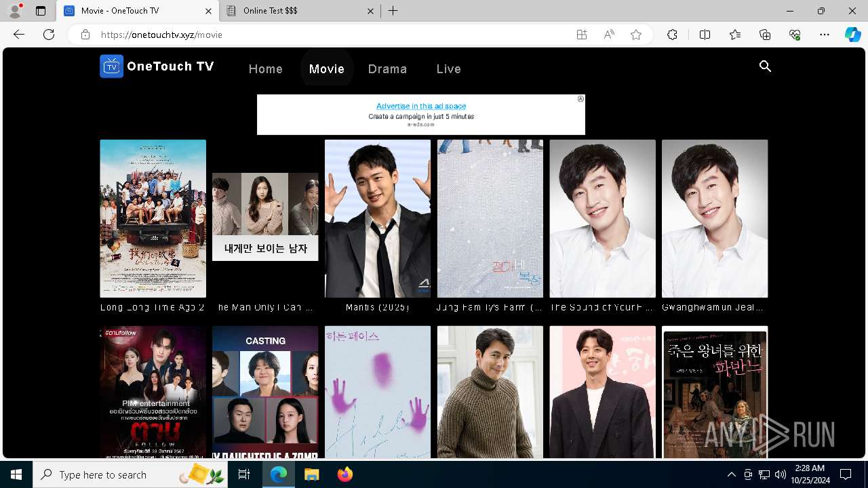View site information lock icon
This screenshot has width=868, height=488.
tap(85, 35)
